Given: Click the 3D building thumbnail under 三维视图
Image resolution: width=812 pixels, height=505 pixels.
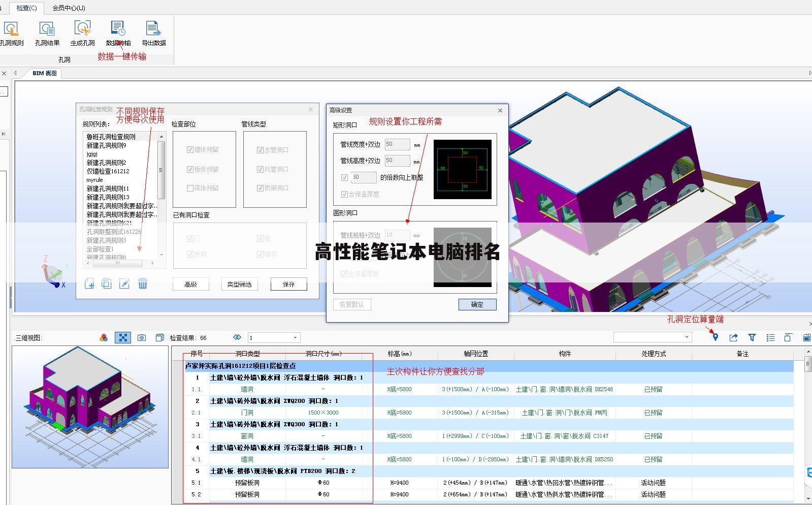Looking at the screenshot, I should click(90, 407).
